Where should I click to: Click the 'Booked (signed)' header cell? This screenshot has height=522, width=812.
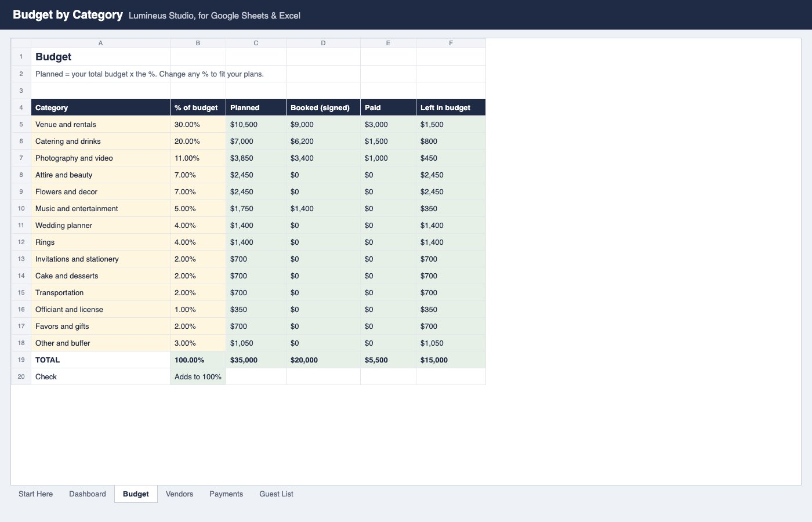click(323, 108)
